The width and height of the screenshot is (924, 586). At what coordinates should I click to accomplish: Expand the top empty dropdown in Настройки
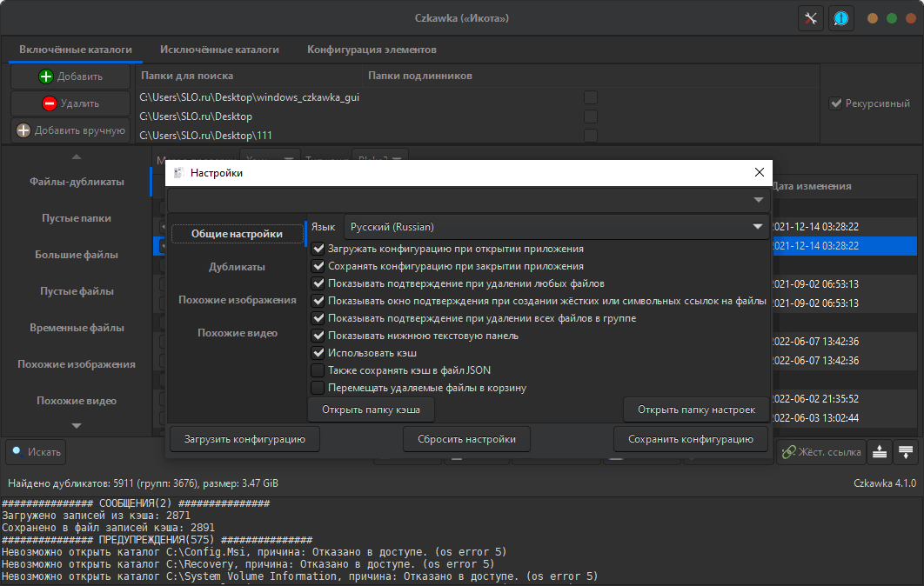tap(468, 200)
